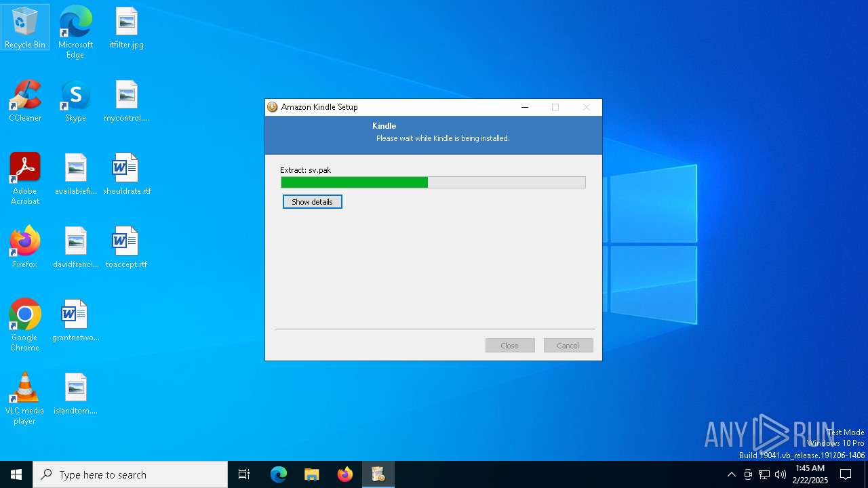Select the mycontrol image file on desktop

click(126, 101)
